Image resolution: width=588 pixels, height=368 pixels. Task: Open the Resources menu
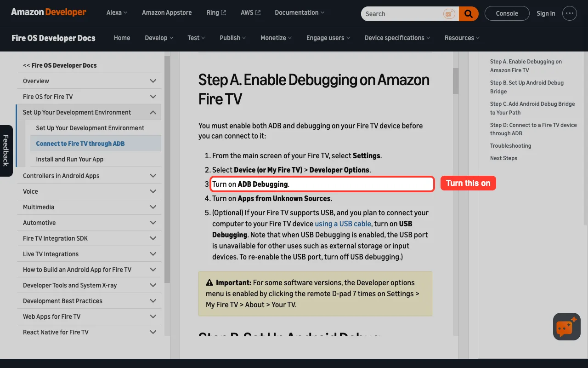click(462, 38)
